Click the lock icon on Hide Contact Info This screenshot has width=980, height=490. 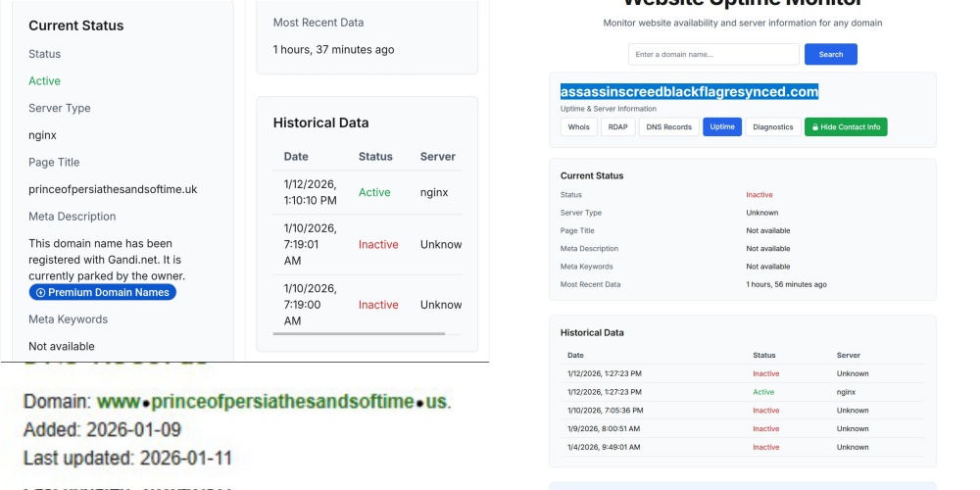813,127
